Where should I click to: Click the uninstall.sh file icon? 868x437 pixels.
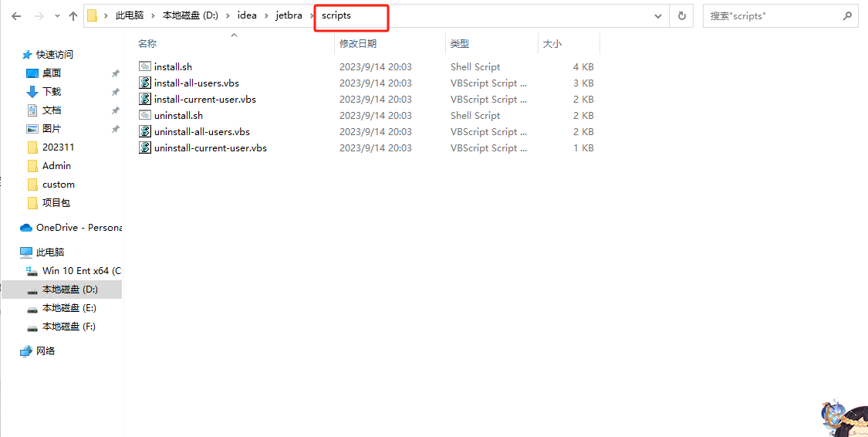tap(144, 116)
